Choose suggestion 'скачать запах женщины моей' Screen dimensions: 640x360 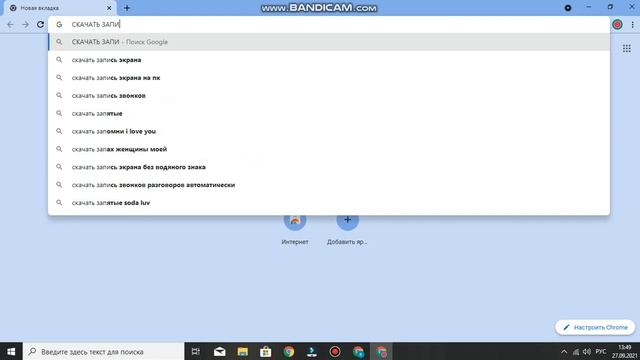[329, 149]
